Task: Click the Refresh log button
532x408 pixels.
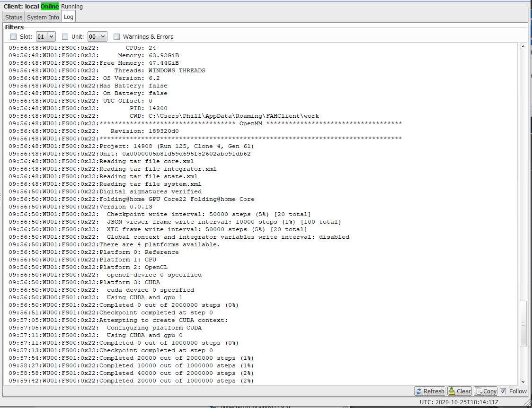Action: coord(430,391)
